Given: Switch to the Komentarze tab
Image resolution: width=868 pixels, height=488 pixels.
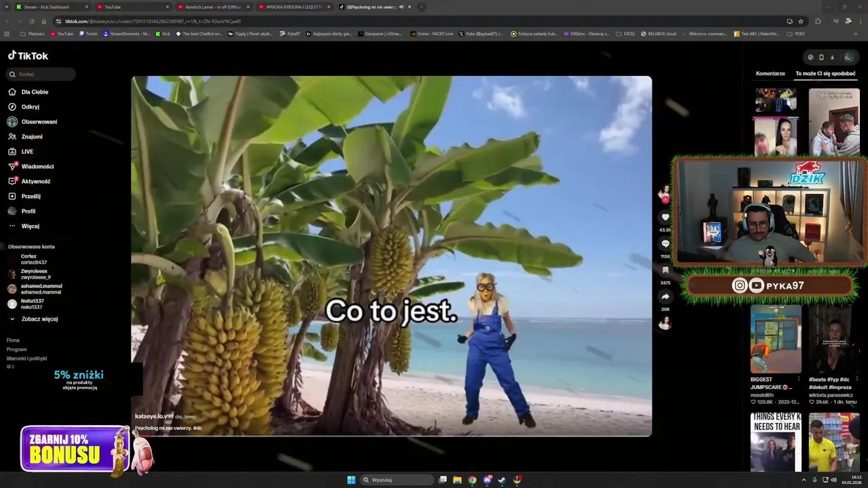Looking at the screenshot, I should pyautogui.click(x=770, y=73).
